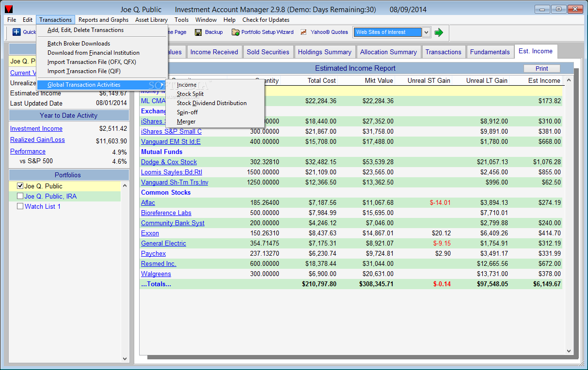
Task: Open the Fundamentals tab
Action: click(490, 52)
